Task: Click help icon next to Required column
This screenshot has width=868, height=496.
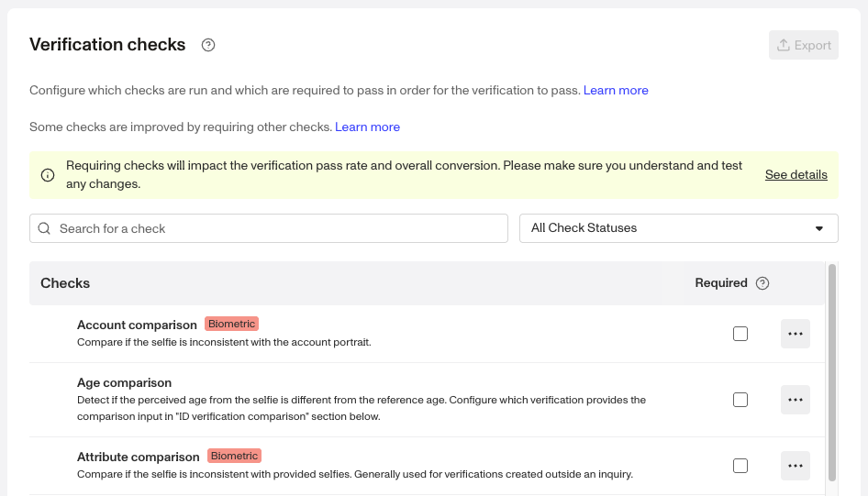Action: pos(762,283)
